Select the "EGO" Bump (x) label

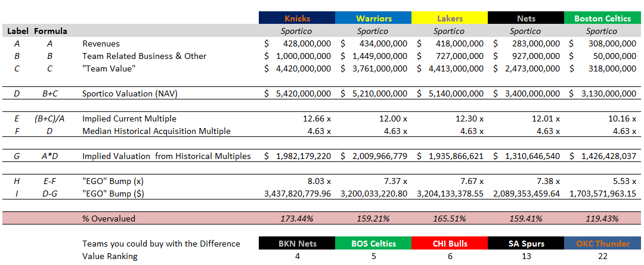click(x=113, y=181)
